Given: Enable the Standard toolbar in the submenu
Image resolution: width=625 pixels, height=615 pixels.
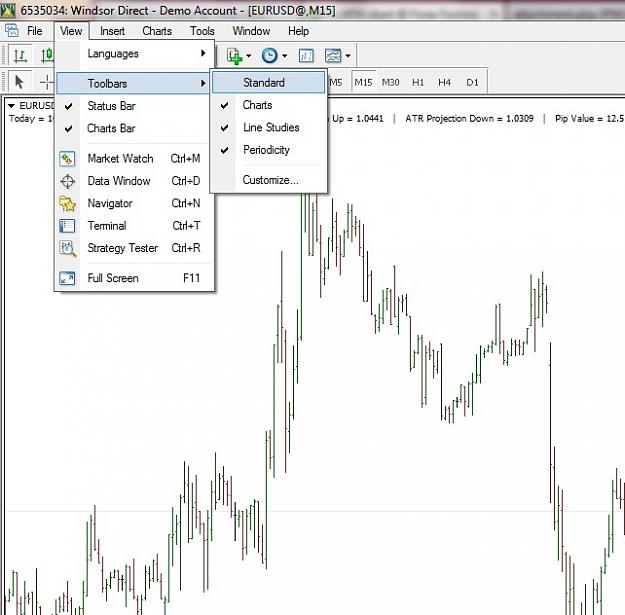Looking at the screenshot, I should click(269, 83).
